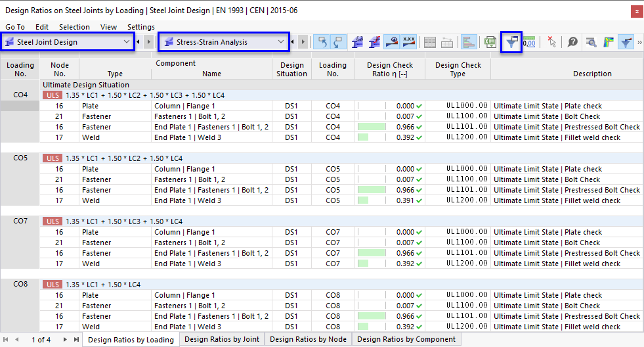This screenshot has width=644, height=347.
Task: Select the CO5 loading number cell
Action: coord(20,158)
